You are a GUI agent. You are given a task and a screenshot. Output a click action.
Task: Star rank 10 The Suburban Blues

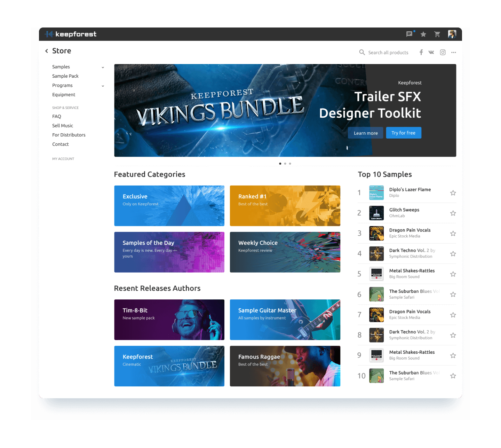pyautogui.click(x=453, y=376)
